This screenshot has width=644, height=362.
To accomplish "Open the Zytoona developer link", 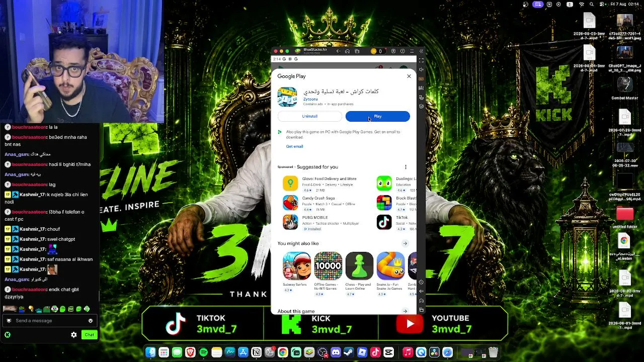I will click(310, 99).
